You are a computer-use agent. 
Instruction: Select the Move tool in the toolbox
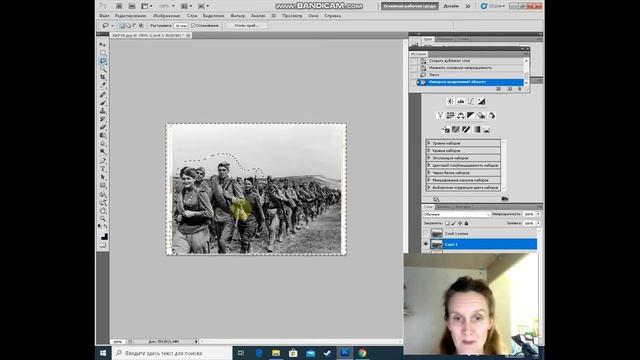pos(103,44)
